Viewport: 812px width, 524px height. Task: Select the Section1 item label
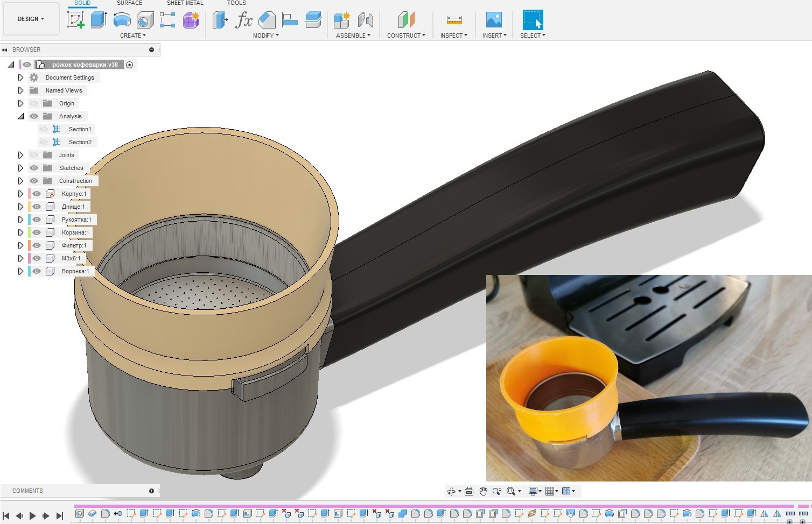[x=80, y=129]
